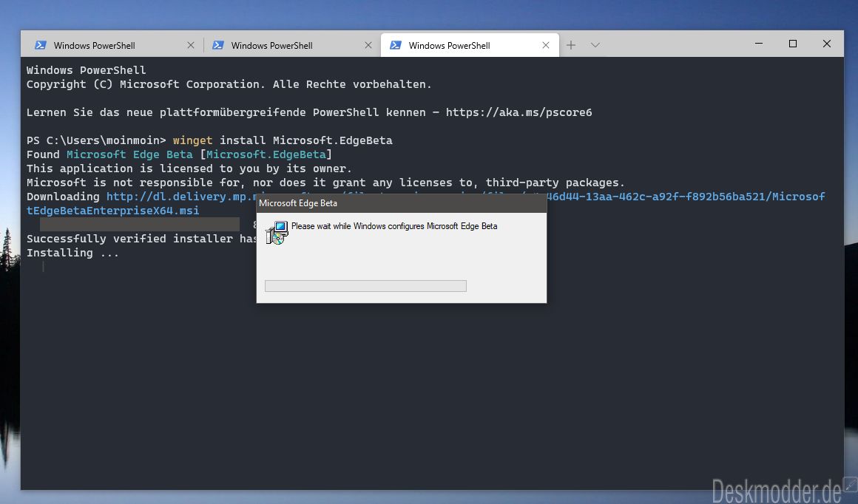This screenshot has width=858, height=504.
Task: Minimize the Windows Terminal window
Action: pyautogui.click(x=759, y=44)
